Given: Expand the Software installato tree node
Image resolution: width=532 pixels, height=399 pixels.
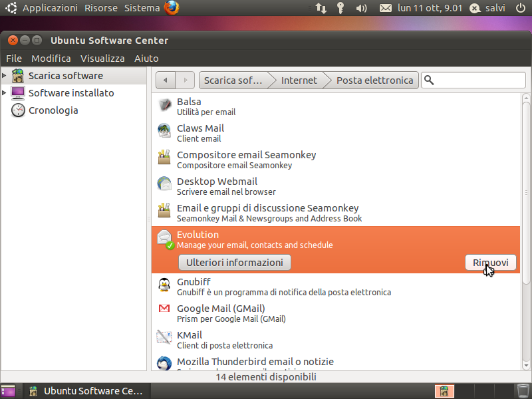Looking at the screenshot, I should pos(4,92).
